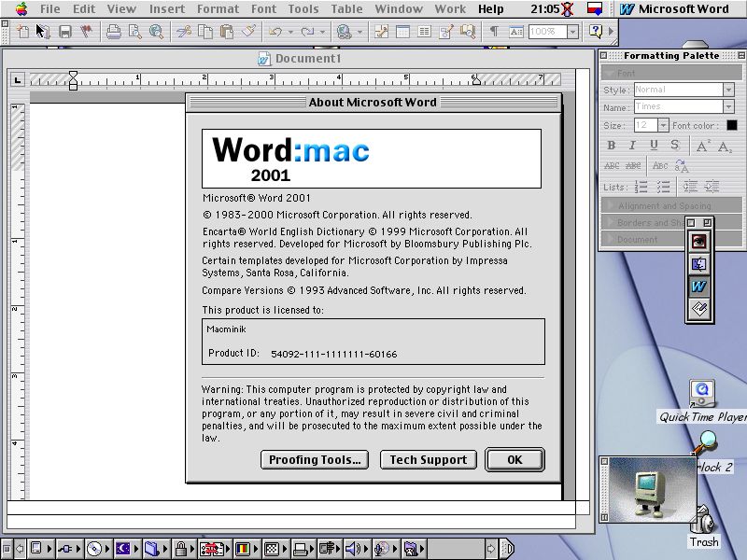Toggle single Strikethrough in Formatting Palette
The height and width of the screenshot is (560, 747).
point(612,166)
